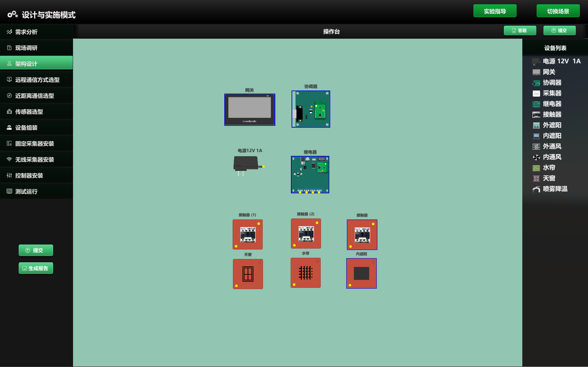The width and height of the screenshot is (588, 367).
Task: Choose the spray cooling (喷雾降温) icon
Action: (536, 189)
